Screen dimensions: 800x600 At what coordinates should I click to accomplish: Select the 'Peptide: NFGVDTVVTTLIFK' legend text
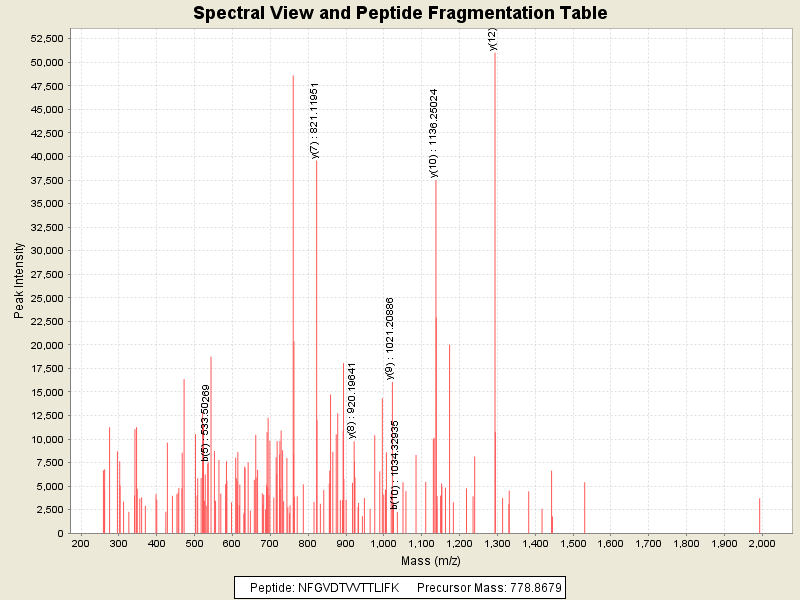(325, 587)
